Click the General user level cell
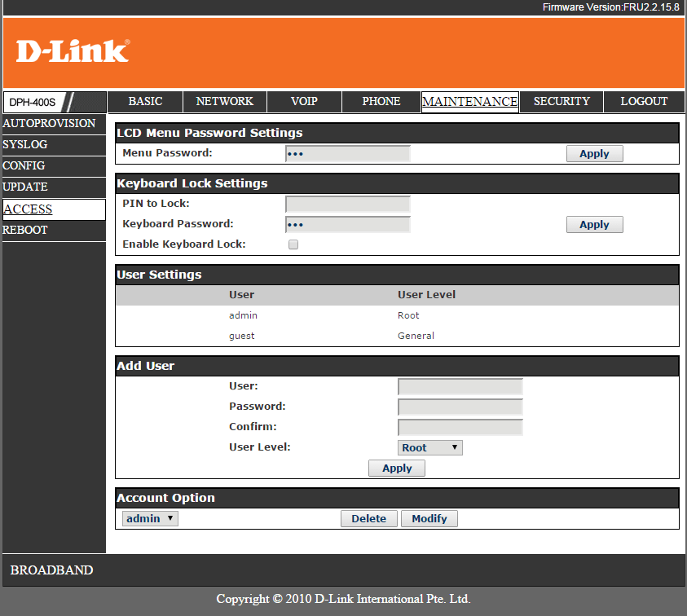 coord(416,336)
